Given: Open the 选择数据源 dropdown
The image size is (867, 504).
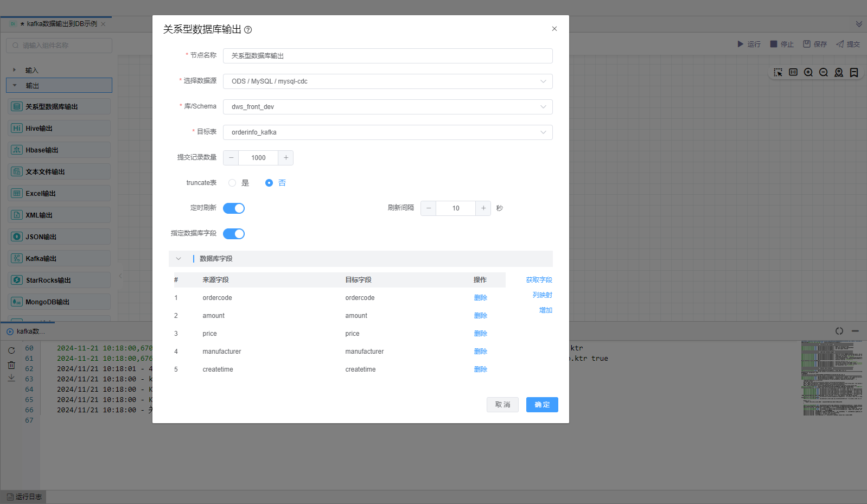Looking at the screenshot, I should (x=387, y=81).
